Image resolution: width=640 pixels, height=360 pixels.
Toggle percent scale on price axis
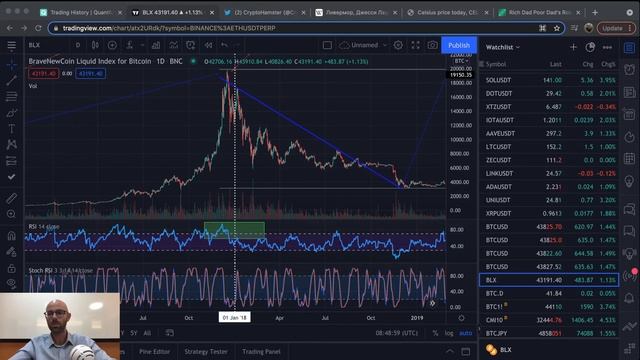[x=435, y=333]
